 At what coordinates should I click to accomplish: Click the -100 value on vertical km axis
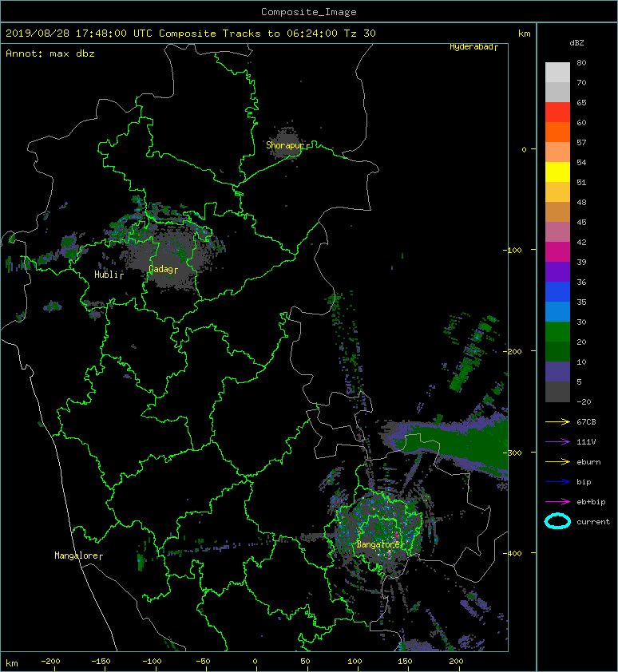tap(512, 250)
